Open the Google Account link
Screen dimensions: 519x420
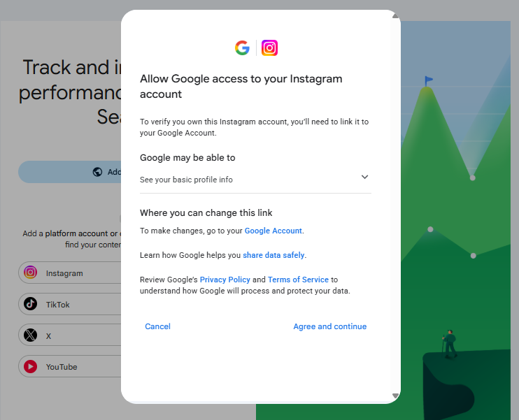click(273, 231)
